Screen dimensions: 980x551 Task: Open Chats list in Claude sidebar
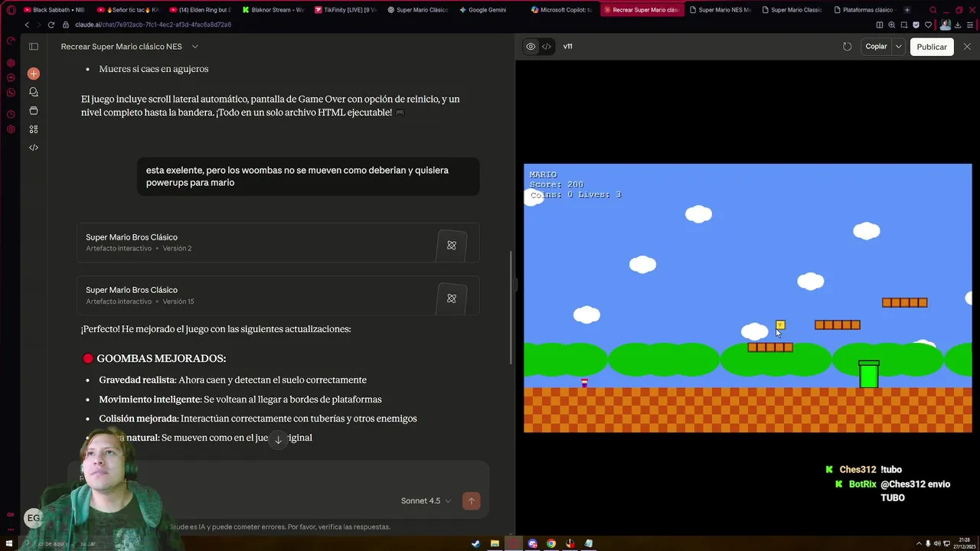(x=34, y=92)
